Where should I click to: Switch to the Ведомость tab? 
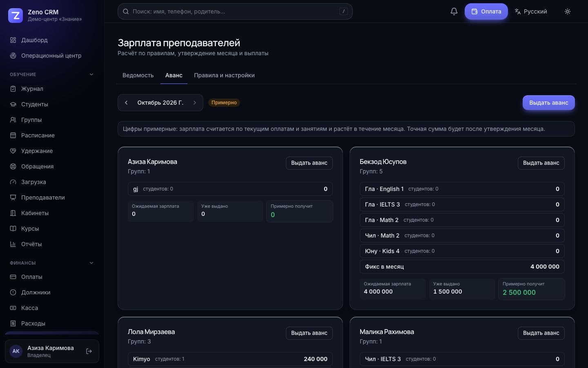(x=138, y=75)
